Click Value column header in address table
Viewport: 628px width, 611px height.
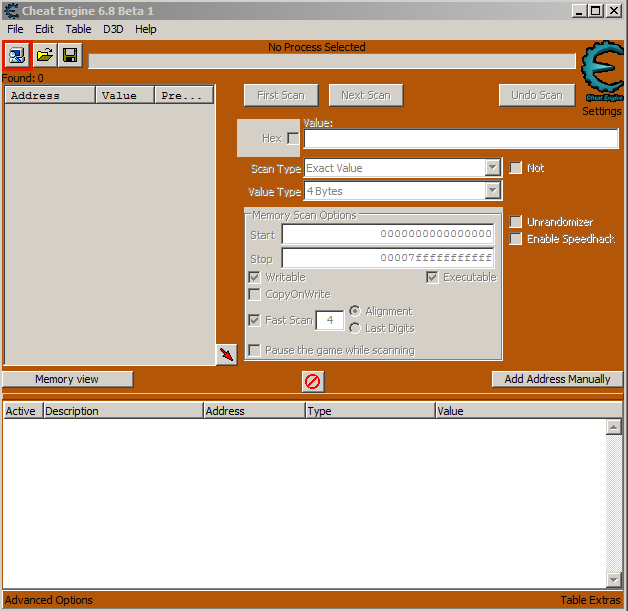528,411
